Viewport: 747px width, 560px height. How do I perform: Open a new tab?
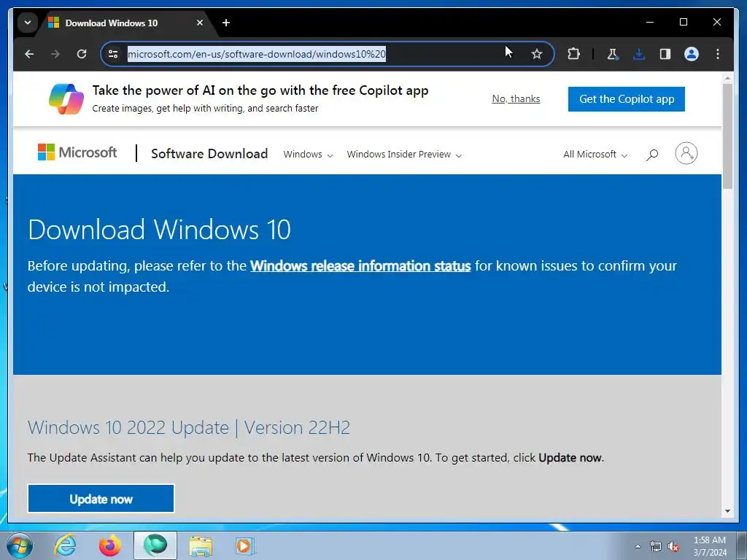226,23
